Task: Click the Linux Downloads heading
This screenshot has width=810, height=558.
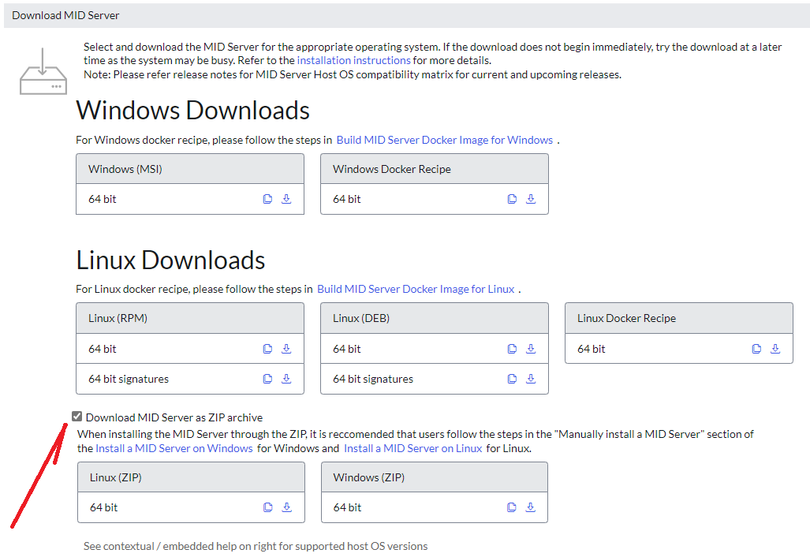Action: [x=170, y=260]
